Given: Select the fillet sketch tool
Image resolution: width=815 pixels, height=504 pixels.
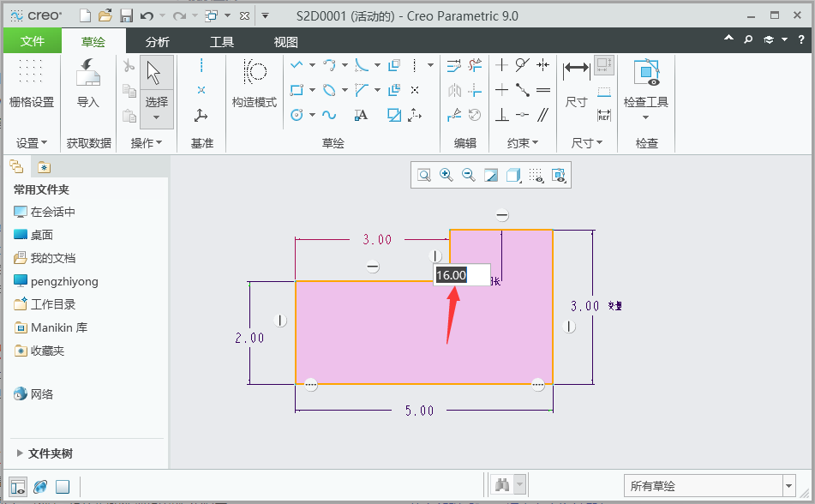Looking at the screenshot, I should (362, 65).
